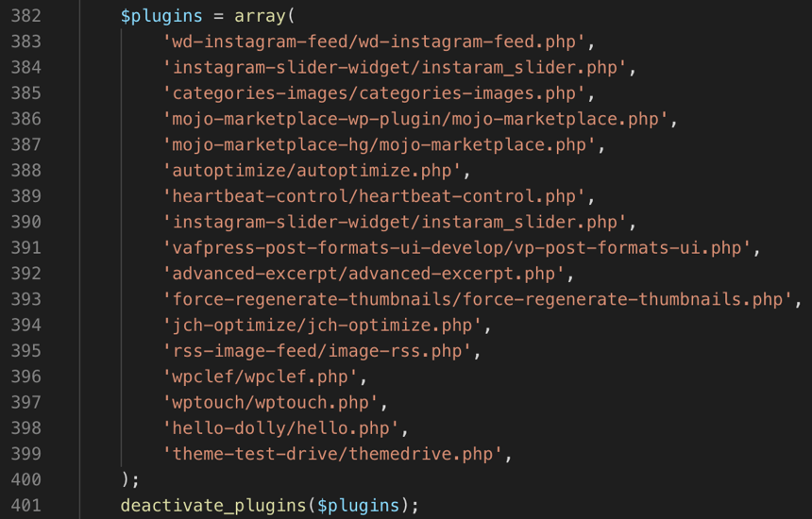This screenshot has height=519, width=812.
Task: Click the 'categories-images/categories-images.php' string
Action: click(x=375, y=93)
